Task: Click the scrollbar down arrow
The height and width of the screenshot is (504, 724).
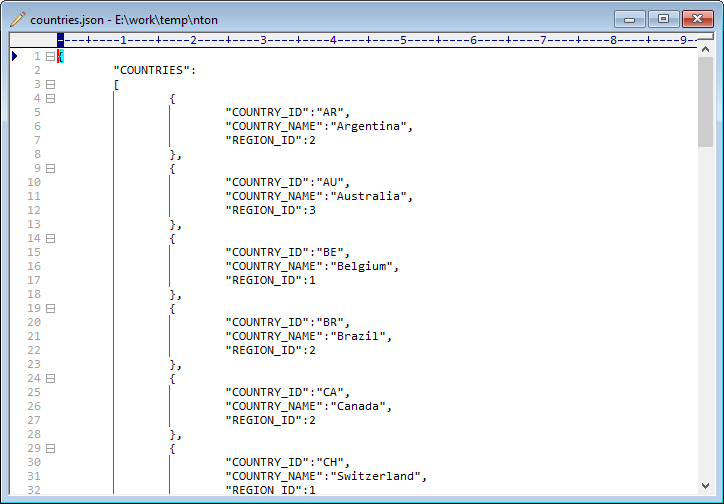Action: (x=706, y=486)
